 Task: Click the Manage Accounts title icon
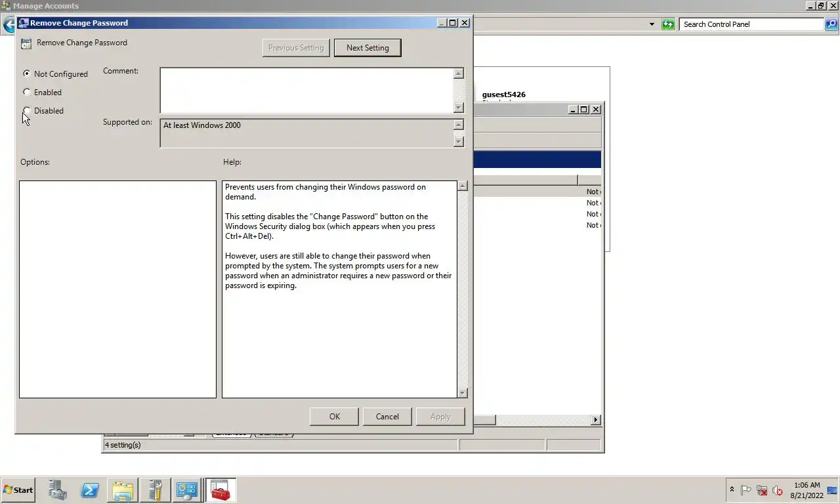click(6, 6)
